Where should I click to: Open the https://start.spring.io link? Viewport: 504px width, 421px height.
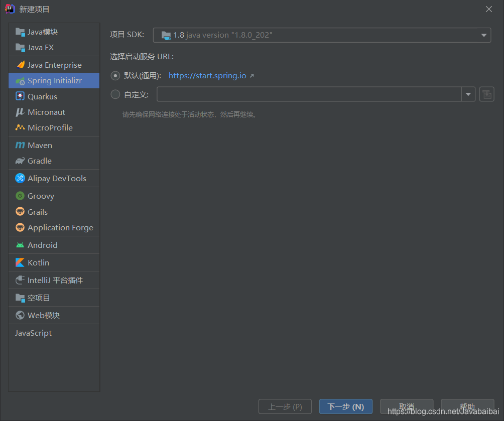pyautogui.click(x=207, y=76)
